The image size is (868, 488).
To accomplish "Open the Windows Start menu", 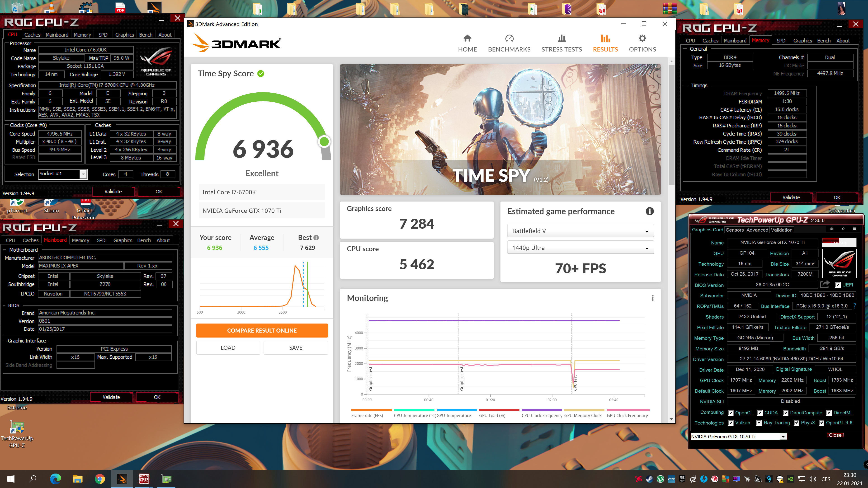I will tap(10, 479).
